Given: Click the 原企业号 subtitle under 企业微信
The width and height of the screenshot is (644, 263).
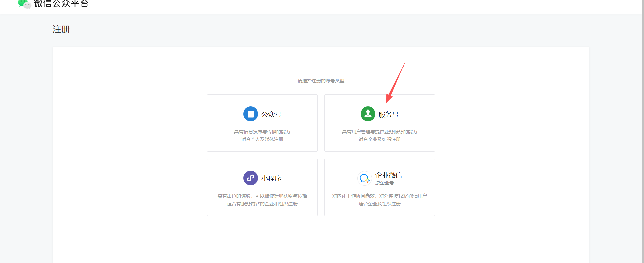Looking at the screenshot, I should pyautogui.click(x=384, y=183).
